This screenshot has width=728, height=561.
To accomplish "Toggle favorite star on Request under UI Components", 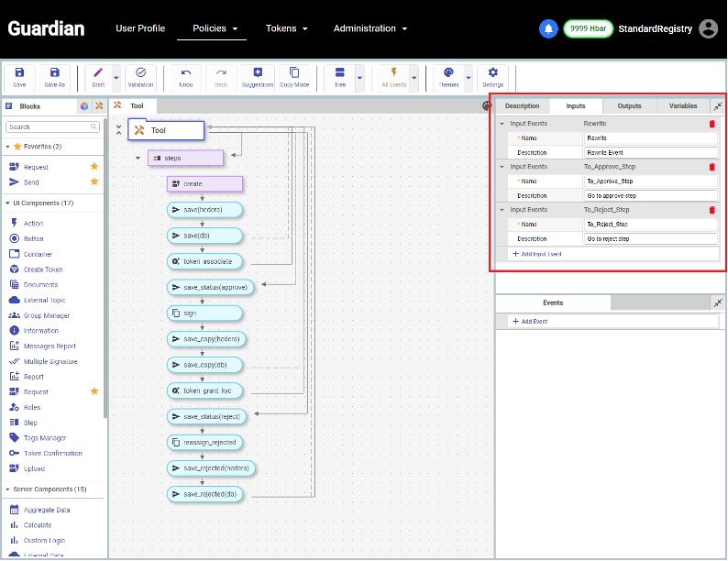I will 94,391.
